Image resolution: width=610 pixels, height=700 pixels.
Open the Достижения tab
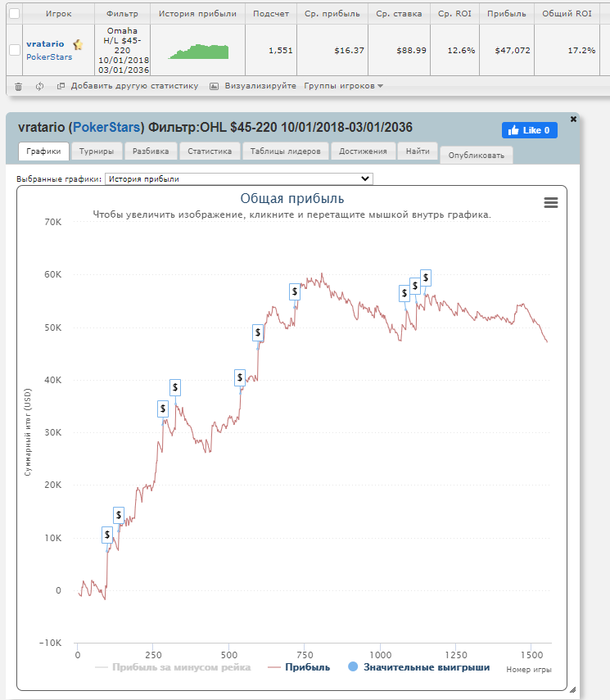363,151
